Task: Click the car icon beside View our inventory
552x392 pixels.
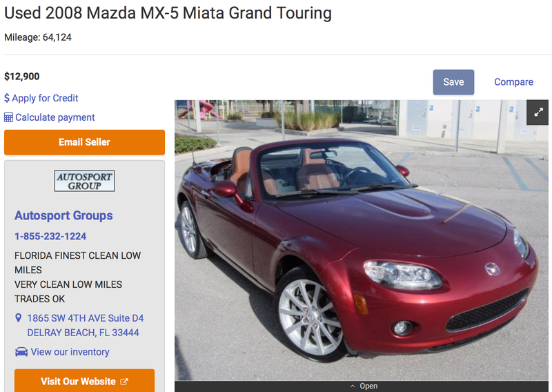Action: pyautogui.click(x=21, y=352)
